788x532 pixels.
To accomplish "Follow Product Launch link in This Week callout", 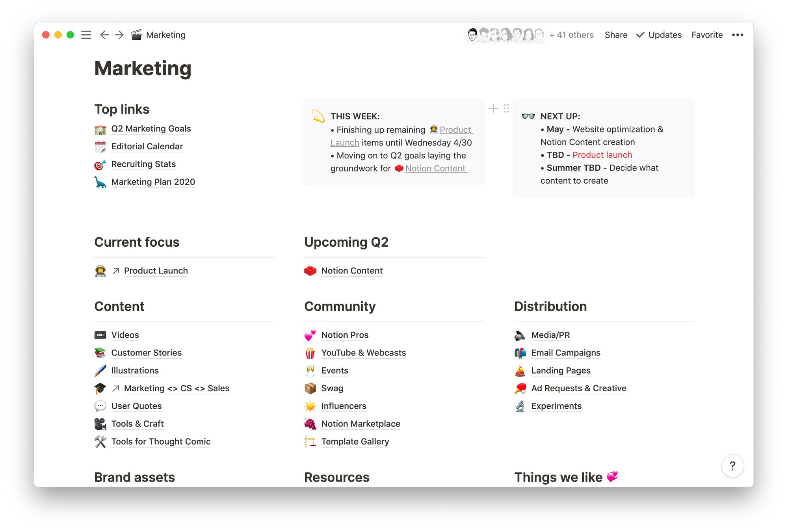I will [455, 130].
